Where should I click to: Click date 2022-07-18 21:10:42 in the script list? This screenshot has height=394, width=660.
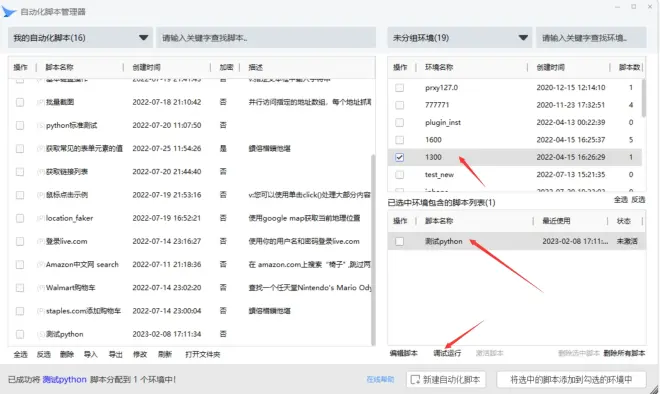coord(167,102)
